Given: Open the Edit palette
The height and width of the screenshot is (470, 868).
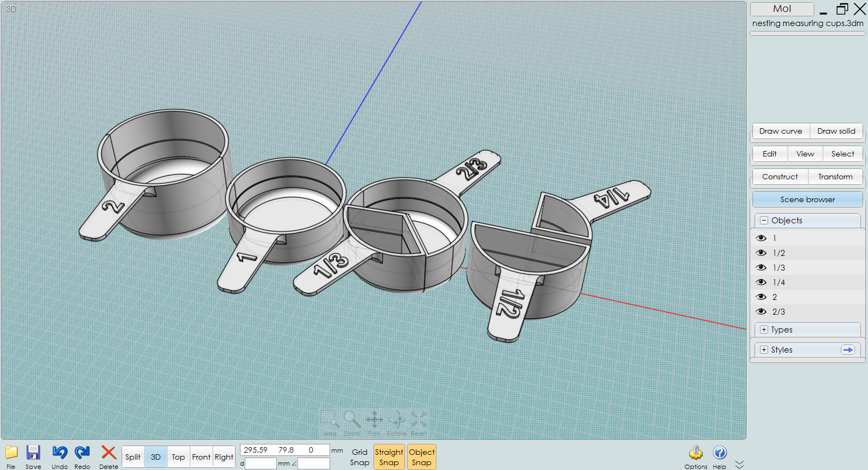Looking at the screenshot, I should (770, 154).
